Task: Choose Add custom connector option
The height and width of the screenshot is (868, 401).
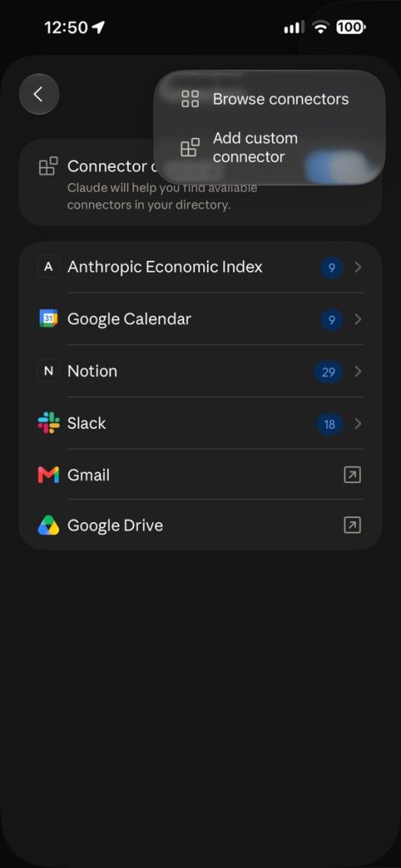Action: coord(269,147)
